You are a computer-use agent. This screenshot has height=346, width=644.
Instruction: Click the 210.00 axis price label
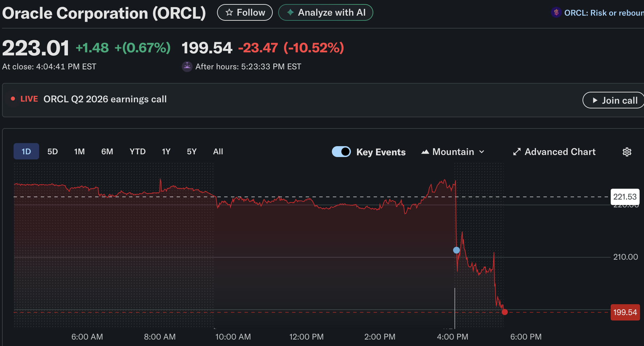[625, 257]
